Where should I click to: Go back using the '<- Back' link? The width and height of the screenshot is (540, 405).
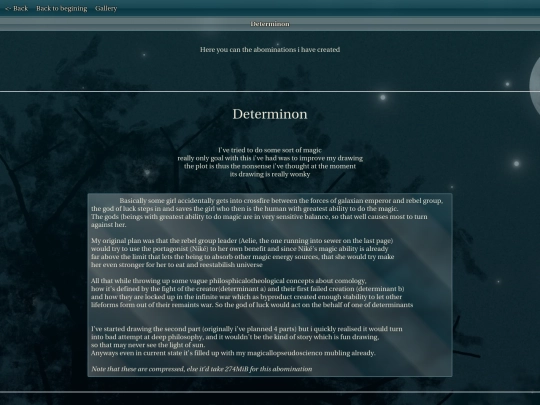17,8
